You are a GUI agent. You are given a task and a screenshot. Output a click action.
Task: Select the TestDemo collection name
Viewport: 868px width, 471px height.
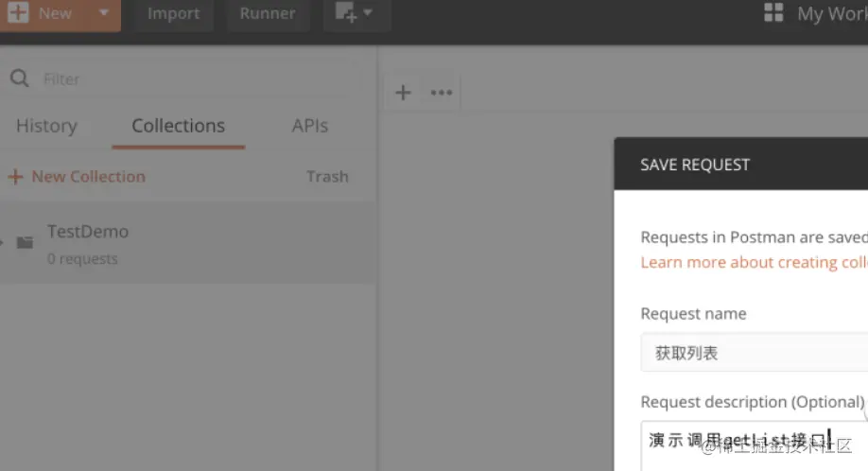pyautogui.click(x=88, y=232)
